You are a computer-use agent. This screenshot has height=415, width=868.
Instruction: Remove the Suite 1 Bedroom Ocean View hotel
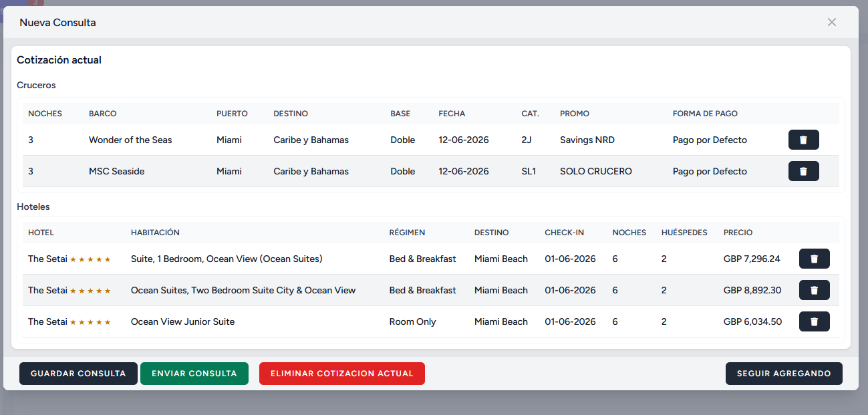(814, 259)
